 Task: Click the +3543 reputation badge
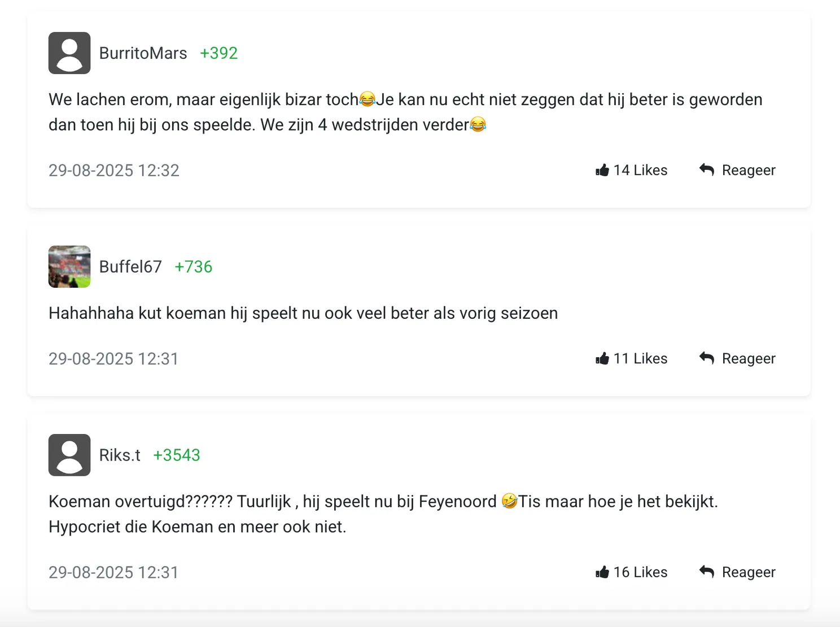(177, 455)
